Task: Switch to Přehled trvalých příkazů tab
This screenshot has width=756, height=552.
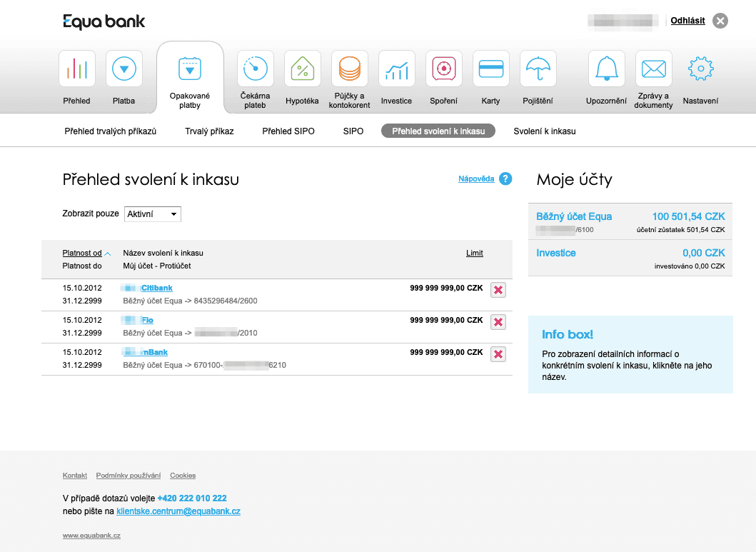Action: point(111,131)
